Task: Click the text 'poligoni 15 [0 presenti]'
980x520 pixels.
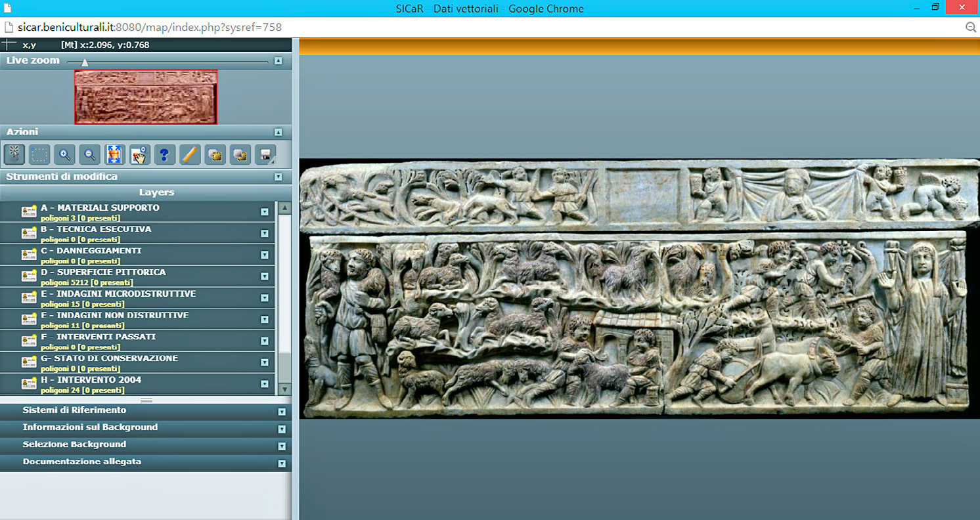Action: [82, 305]
